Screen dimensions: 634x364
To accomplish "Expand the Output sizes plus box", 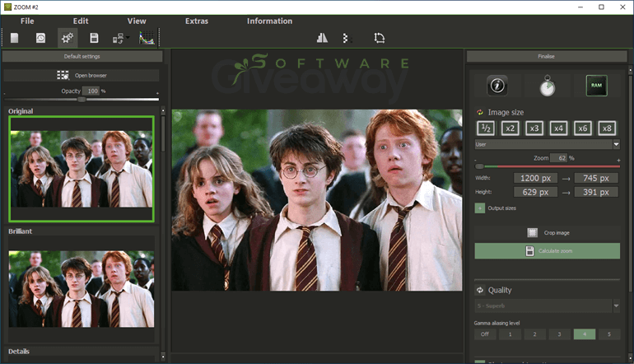I will (479, 208).
